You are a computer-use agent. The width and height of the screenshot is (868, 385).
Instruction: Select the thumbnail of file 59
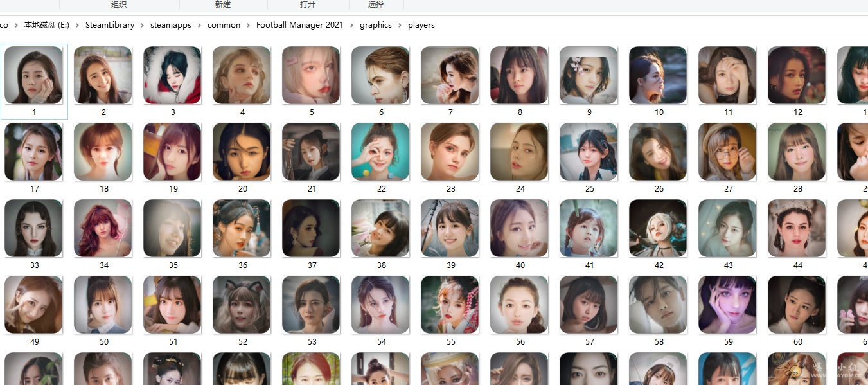tap(728, 305)
